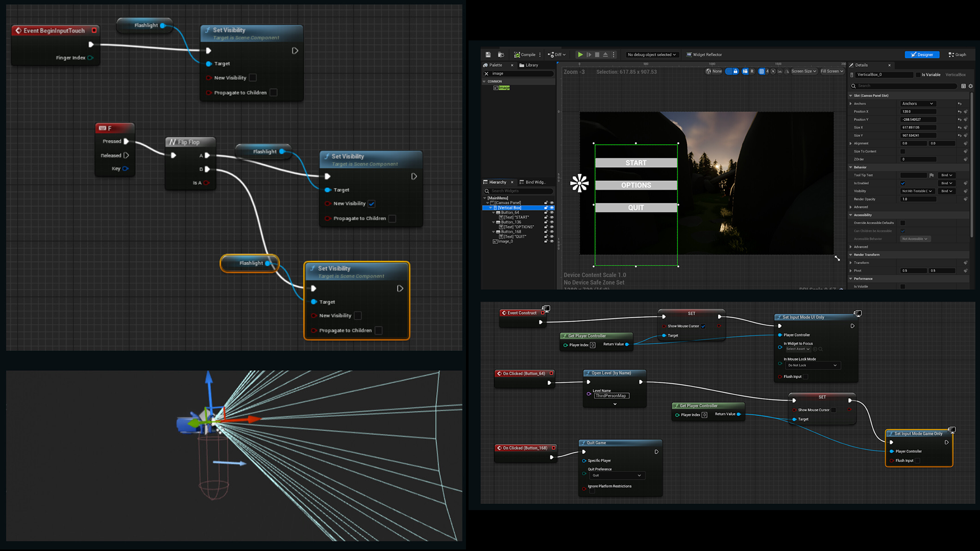
Task: Click the Tool Tip Text flag icon
Action: coord(932,176)
